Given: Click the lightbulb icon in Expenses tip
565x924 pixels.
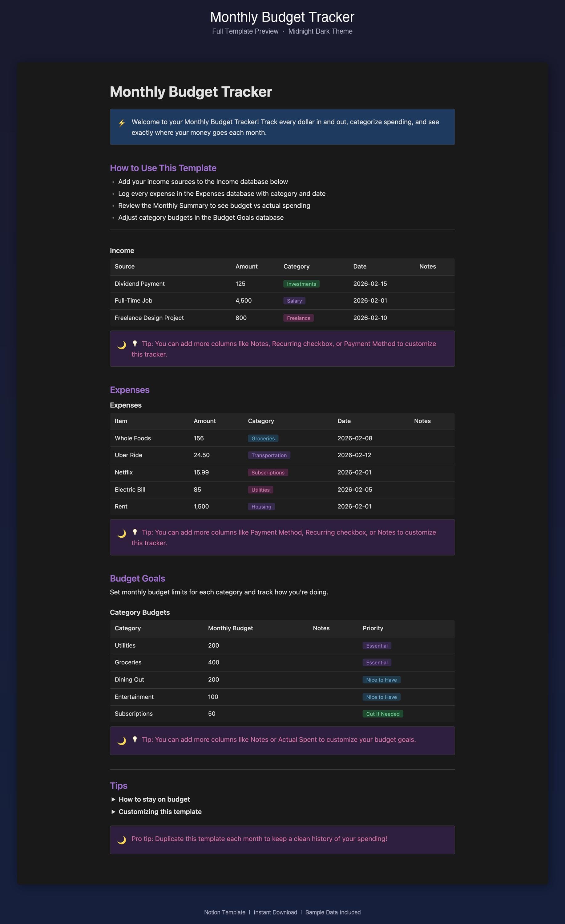Looking at the screenshot, I should [135, 532].
